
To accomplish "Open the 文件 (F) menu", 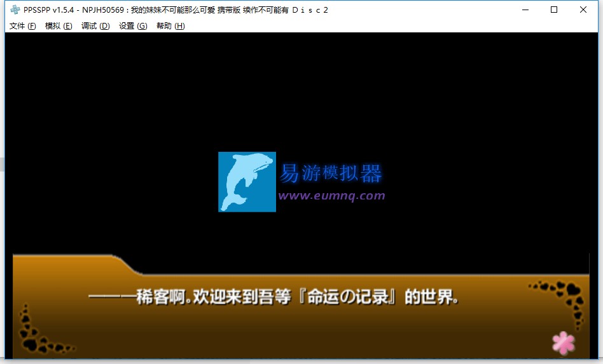I will point(22,25).
